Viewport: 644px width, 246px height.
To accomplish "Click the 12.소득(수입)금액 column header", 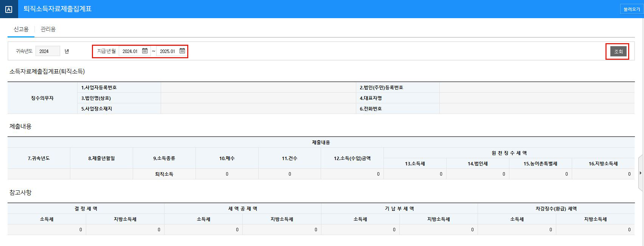I will [352, 158].
